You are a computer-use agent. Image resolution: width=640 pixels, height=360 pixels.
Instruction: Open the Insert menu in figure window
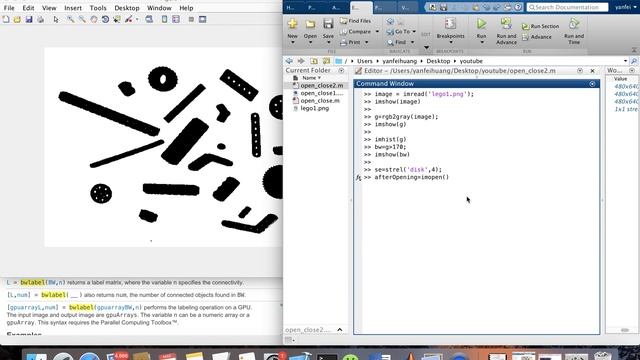[x=73, y=8]
